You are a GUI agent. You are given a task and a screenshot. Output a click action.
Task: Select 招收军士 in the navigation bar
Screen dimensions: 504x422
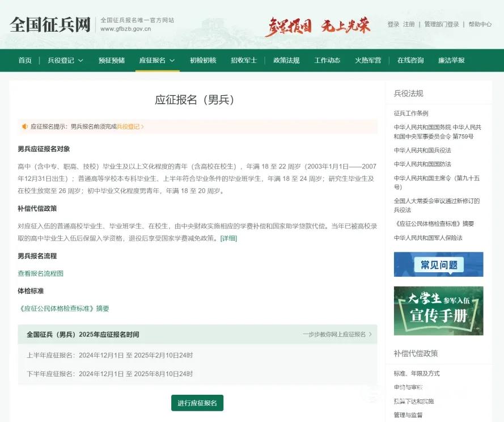click(x=244, y=61)
